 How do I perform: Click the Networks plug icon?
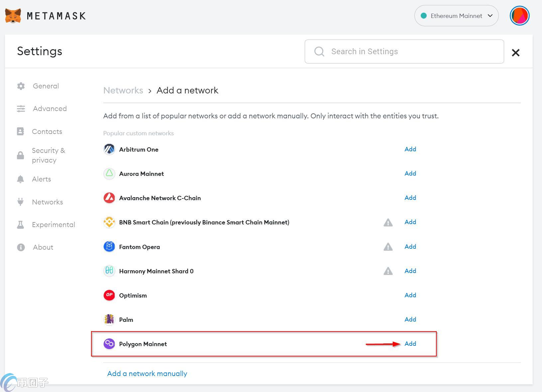pos(20,202)
